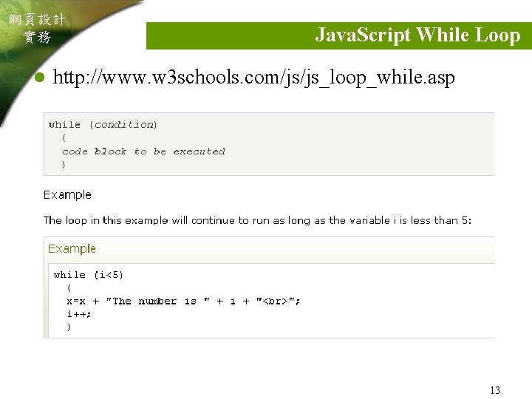Click the closing brace of the example loop
The height and width of the screenshot is (399, 532).
(x=69, y=327)
